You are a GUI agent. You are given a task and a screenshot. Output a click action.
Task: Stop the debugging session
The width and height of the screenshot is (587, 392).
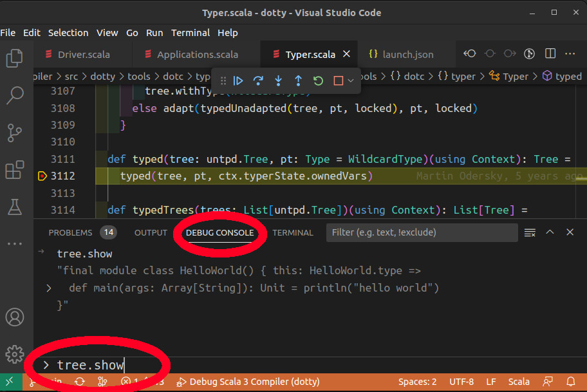pyautogui.click(x=338, y=80)
